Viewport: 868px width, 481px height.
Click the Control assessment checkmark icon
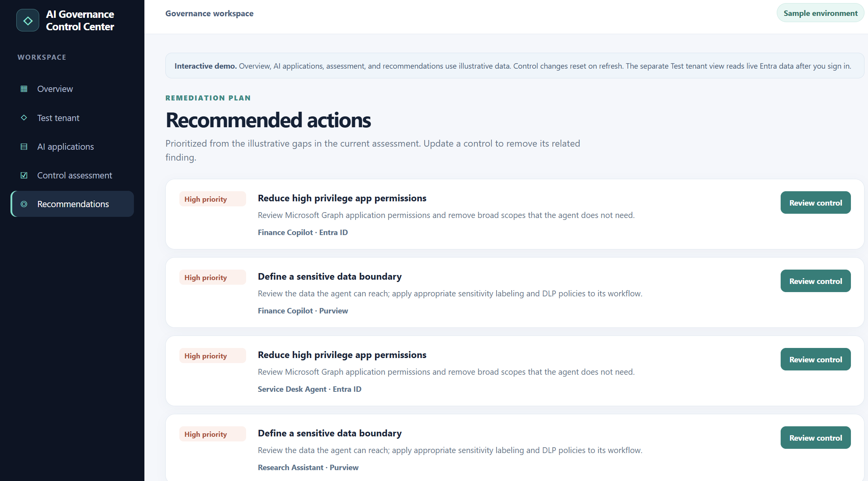pyautogui.click(x=24, y=175)
